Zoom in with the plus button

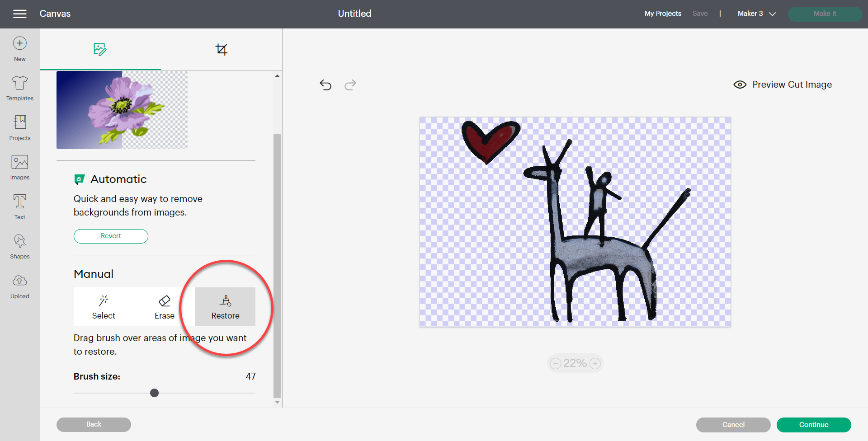tap(595, 363)
